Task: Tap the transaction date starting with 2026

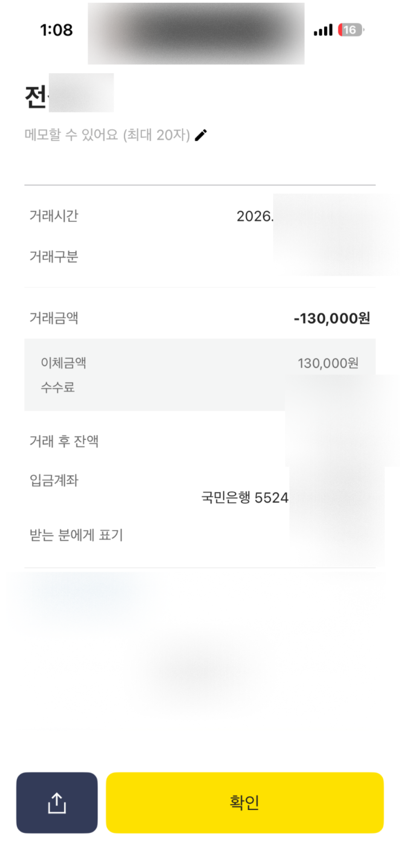Action: click(x=255, y=217)
